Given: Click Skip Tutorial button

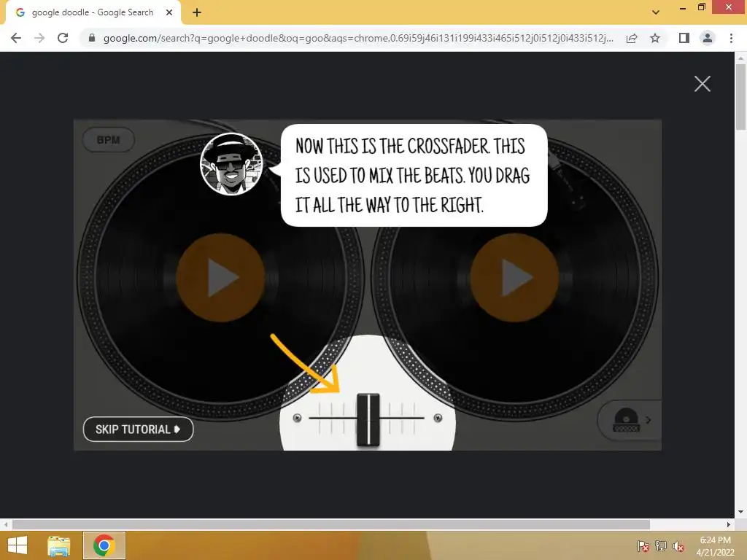Looking at the screenshot, I should tap(138, 429).
